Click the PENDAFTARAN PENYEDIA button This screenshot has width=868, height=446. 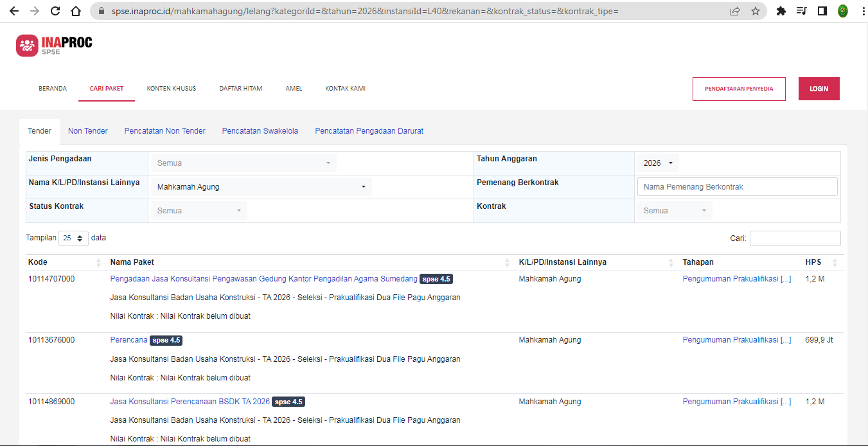739,89
